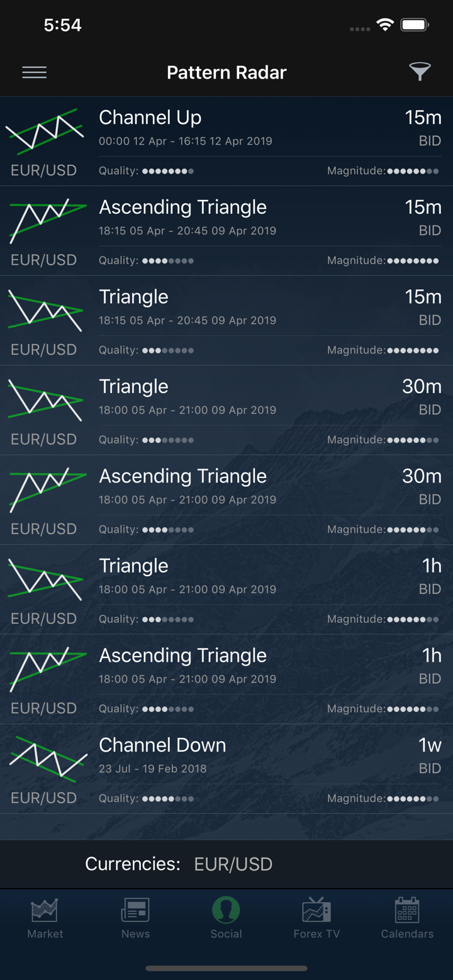Open the 15m Channel Up pattern row

pos(150,118)
